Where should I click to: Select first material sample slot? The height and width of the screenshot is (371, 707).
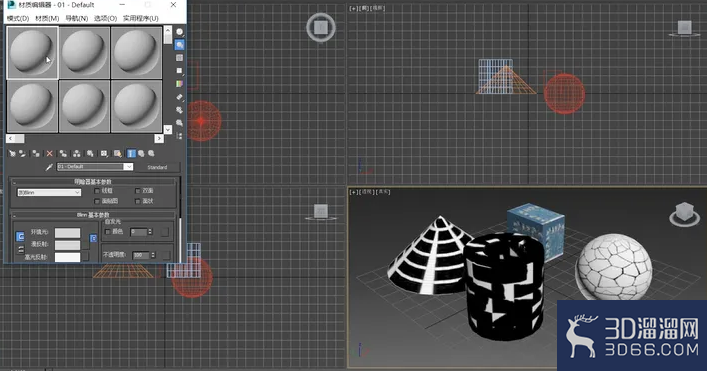pos(32,53)
